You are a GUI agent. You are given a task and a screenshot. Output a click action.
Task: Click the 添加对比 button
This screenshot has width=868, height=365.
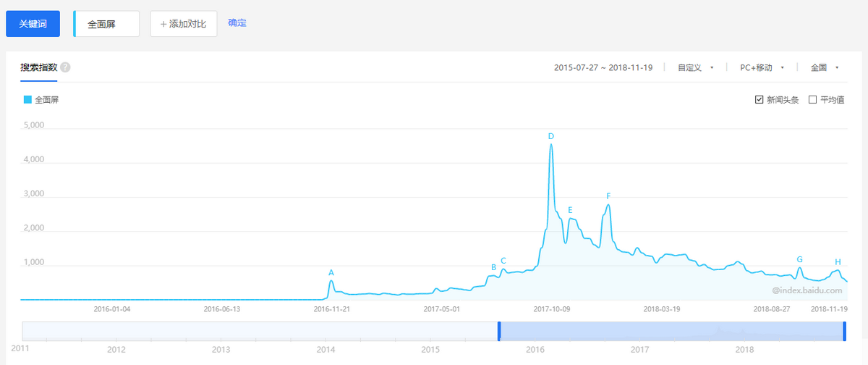(x=184, y=24)
